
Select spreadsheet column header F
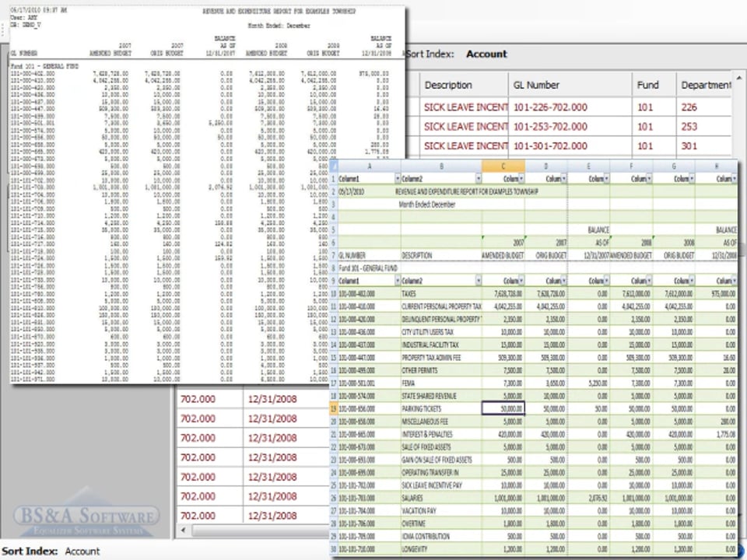click(x=631, y=166)
